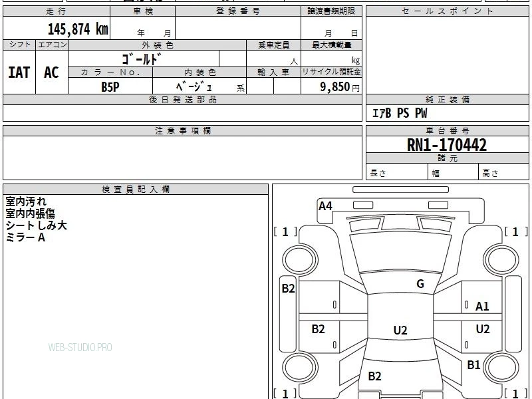This screenshot has height=399, width=532.
Task: Click the 注意事項欄 header
Action: click(182, 131)
